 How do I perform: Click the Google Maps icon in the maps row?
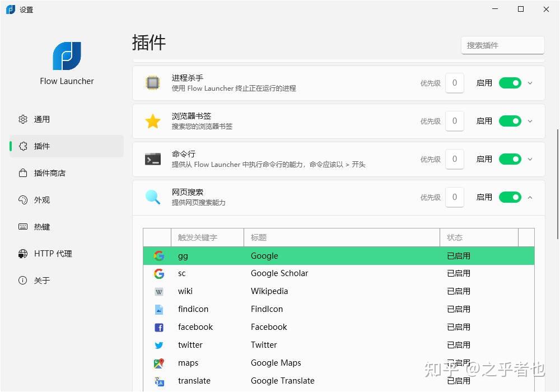[159, 363]
